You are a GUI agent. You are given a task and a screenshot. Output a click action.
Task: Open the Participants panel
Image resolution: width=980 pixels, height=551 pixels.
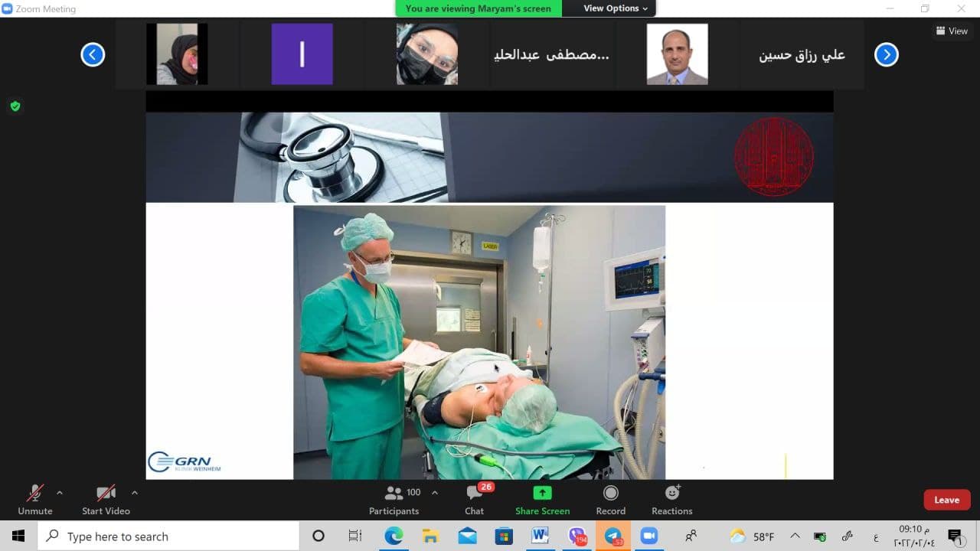point(394,500)
